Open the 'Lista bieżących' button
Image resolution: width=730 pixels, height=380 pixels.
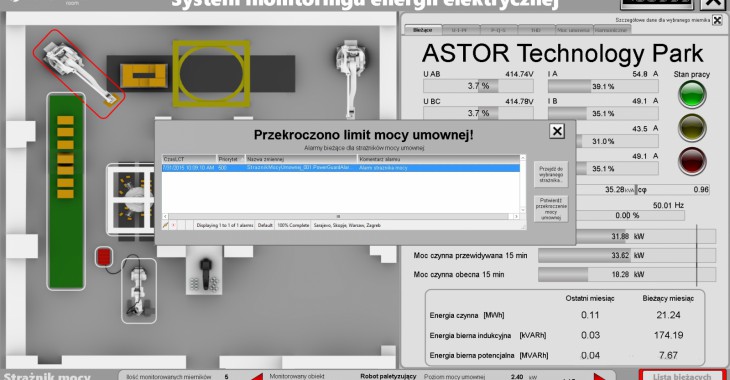683,375
